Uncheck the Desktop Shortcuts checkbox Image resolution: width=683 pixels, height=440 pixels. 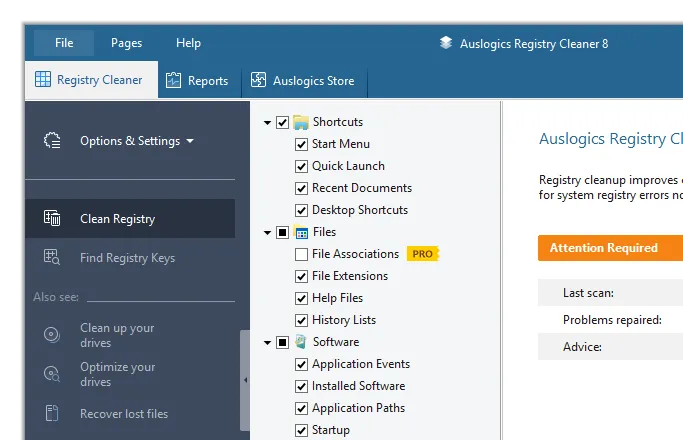click(x=301, y=210)
